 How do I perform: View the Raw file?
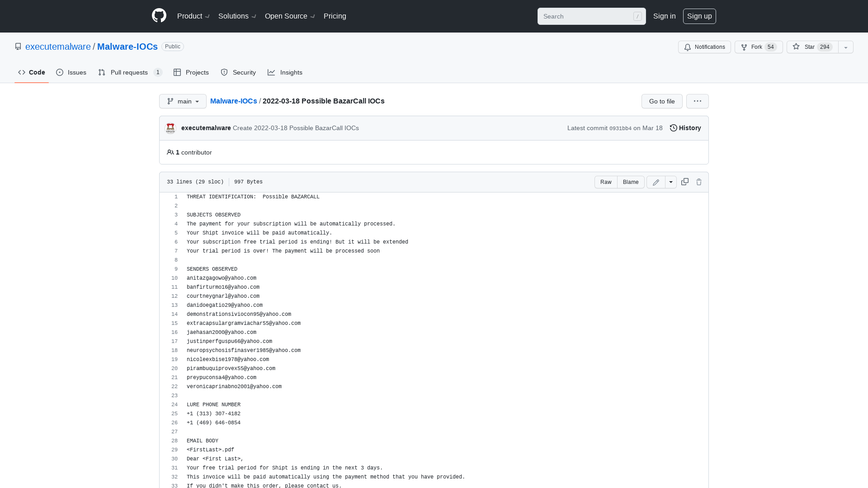(x=606, y=182)
